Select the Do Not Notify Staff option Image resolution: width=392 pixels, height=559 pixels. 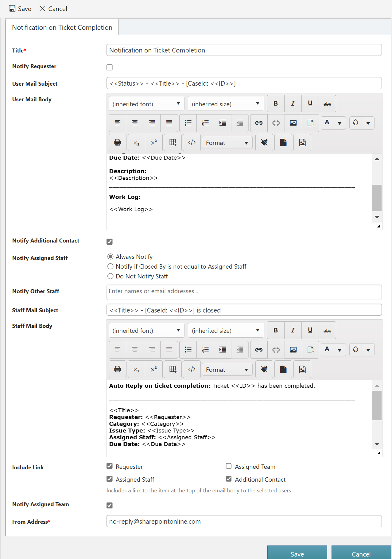(111, 276)
